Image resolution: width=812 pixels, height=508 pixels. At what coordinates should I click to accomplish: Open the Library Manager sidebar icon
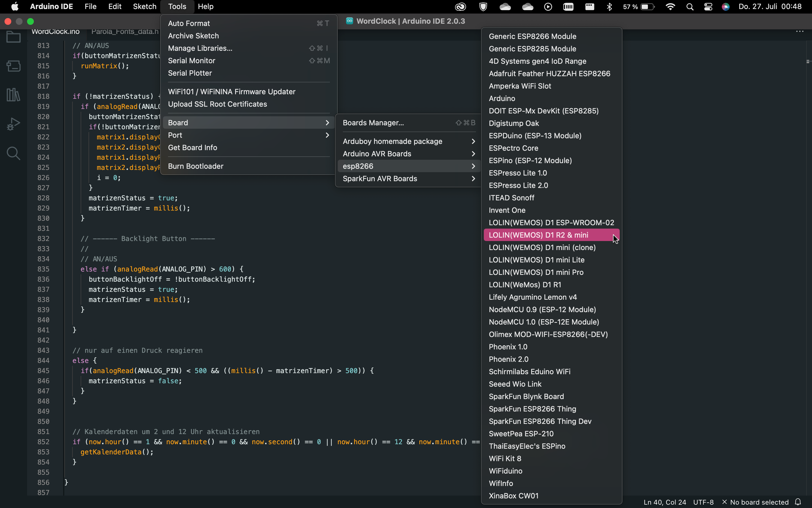click(x=14, y=95)
